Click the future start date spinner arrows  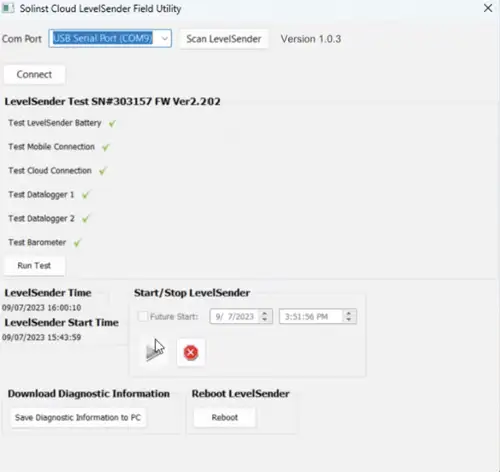coord(265,316)
